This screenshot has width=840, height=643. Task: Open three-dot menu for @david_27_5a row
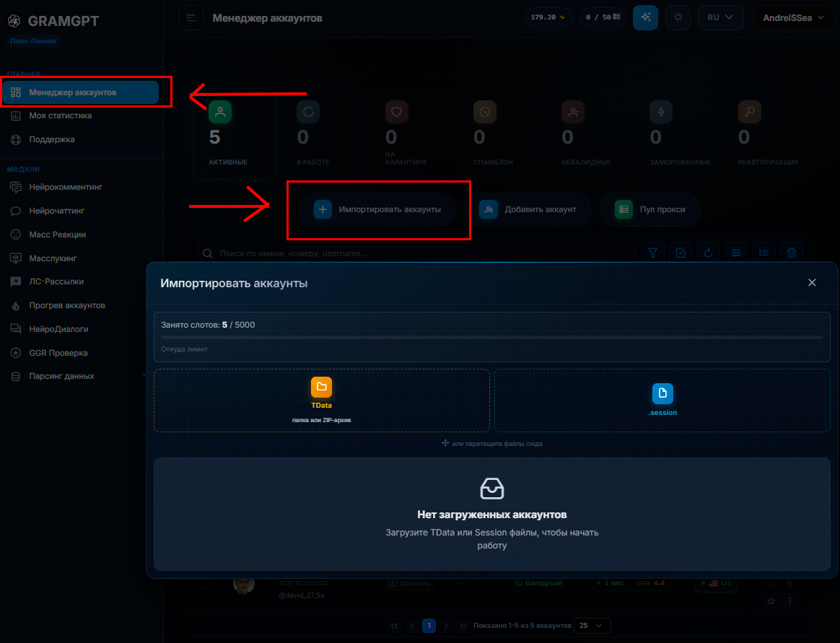(789, 601)
